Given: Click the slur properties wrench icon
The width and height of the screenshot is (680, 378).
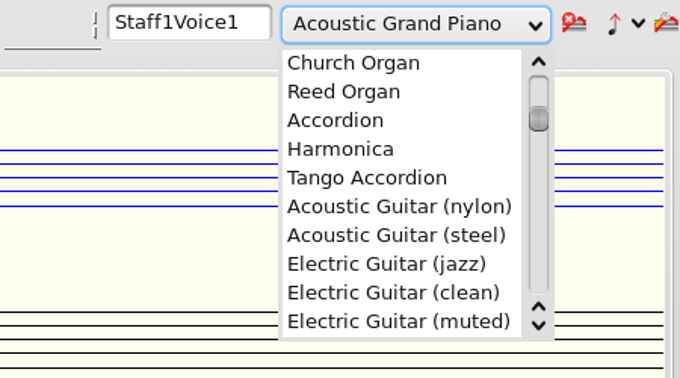Looking at the screenshot, I should [x=667, y=23].
